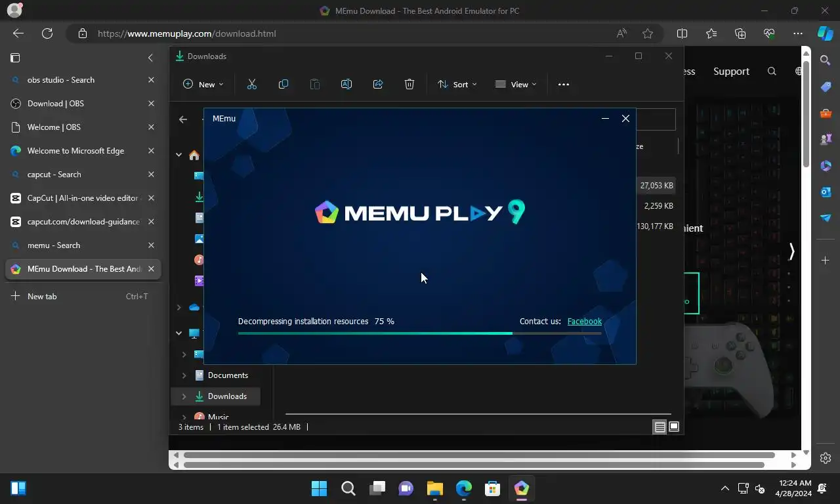The width and height of the screenshot is (840, 504).
Task: Collapse the Home tree section in File Explorer
Action: click(178, 155)
